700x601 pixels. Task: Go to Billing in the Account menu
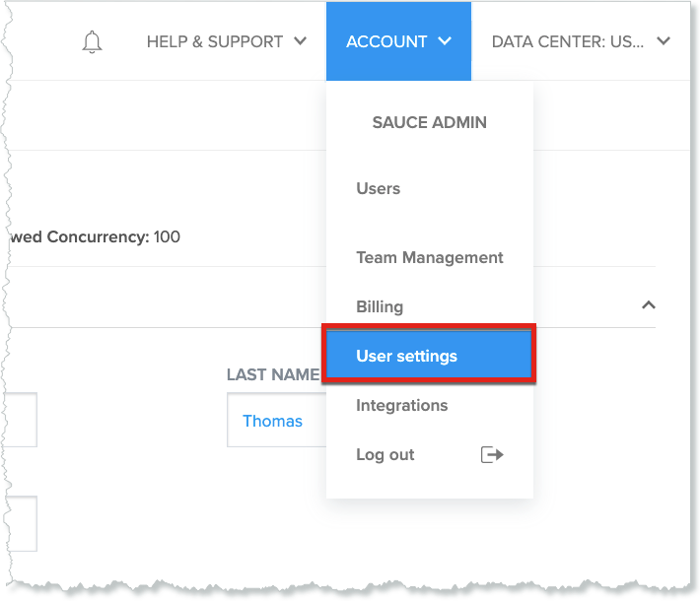tap(380, 306)
